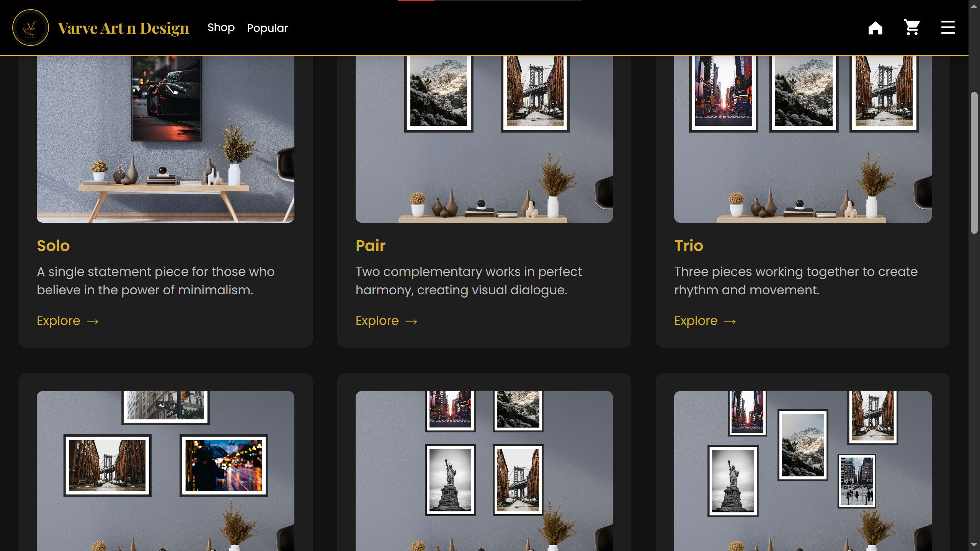The image size is (980, 551).
Task: Open the Shop menu item
Action: tap(221, 27)
